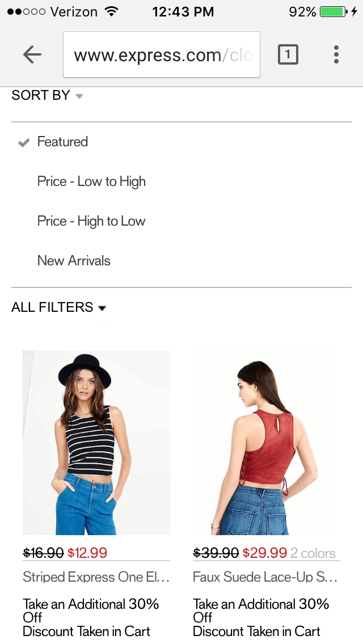Open the tab switcher icon
Screen dimensions: 363x644
click(x=288, y=54)
